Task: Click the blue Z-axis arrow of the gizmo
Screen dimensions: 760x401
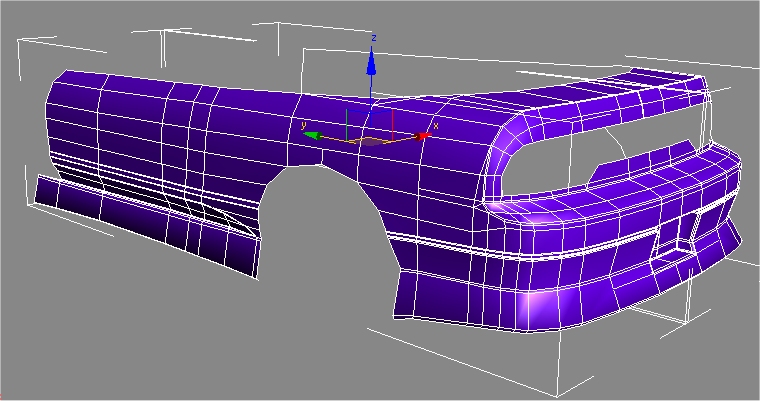Action: (x=371, y=64)
